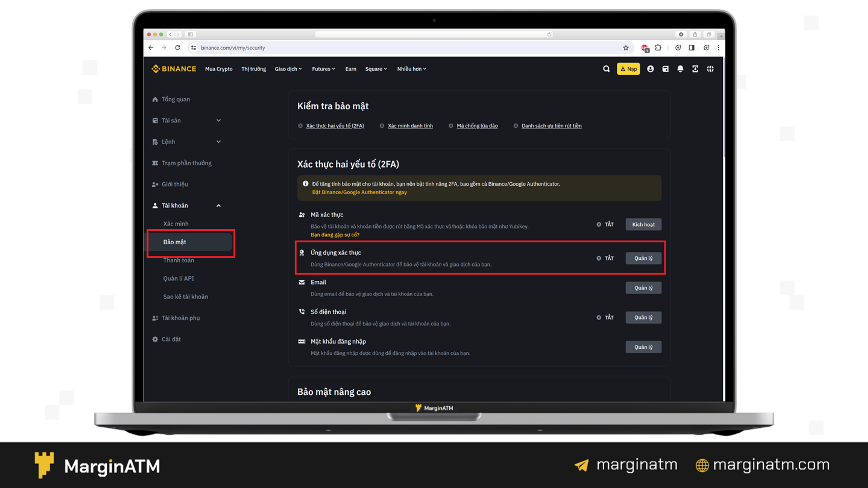Screen dimensions: 868x488
Task: Select Quản lí API under Tài khoản
Action: 179,279
